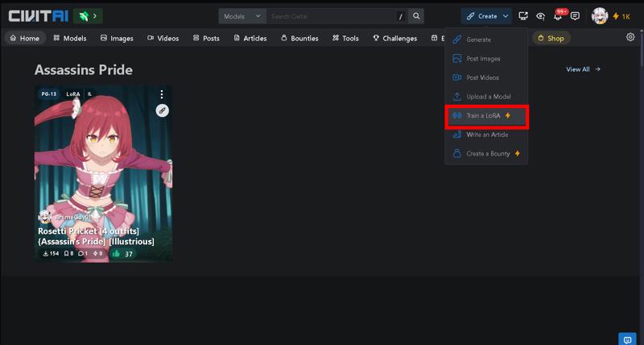This screenshot has width=644, height=345.
Task: Click the PG-13 rating badge
Action: (48, 94)
